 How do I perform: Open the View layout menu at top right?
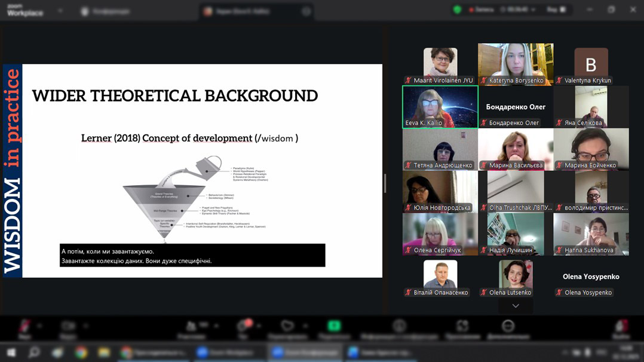[555, 10]
